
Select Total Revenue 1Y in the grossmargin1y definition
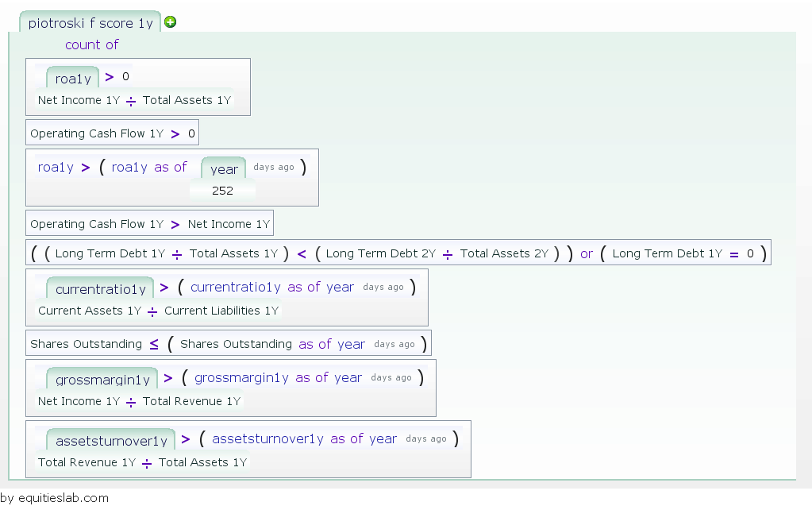(191, 401)
